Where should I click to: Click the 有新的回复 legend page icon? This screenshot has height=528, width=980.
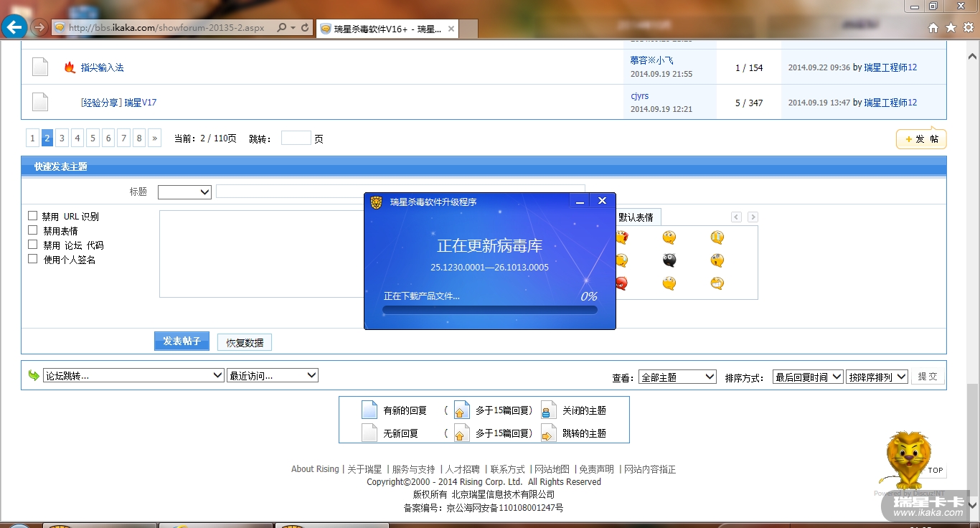pyautogui.click(x=369, y=410)
